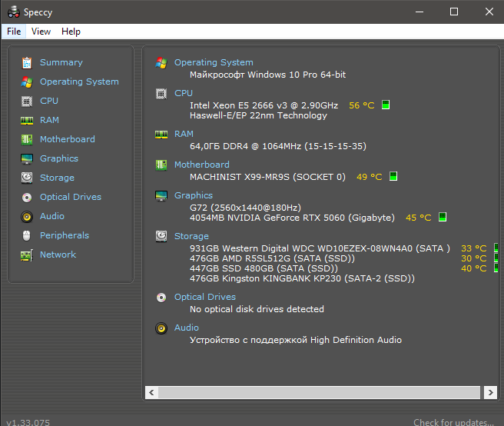Select Motherboard in the sidebar list
Viewport: 504px width, 426px height.
[x=67, y=139]
